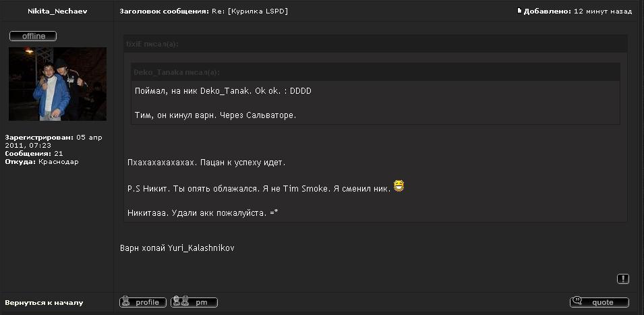644x315 pixels.
Task: Click the offline status badge
Action: (33, 36)
